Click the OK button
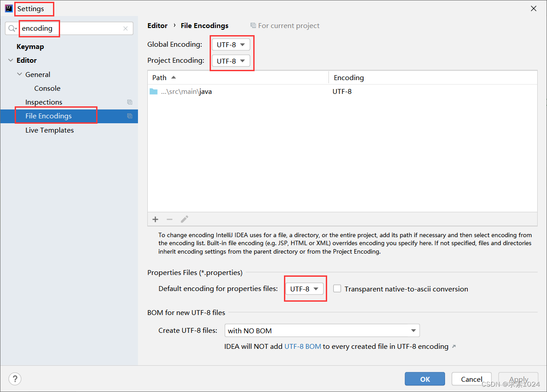 click(425, 379)
